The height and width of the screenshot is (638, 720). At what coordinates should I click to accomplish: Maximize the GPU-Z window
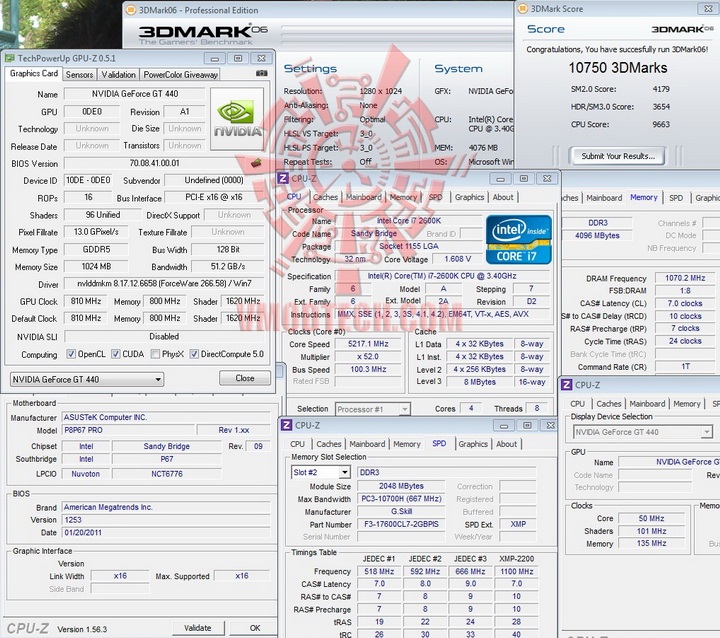pyautogui.click(x=238, y=58)
